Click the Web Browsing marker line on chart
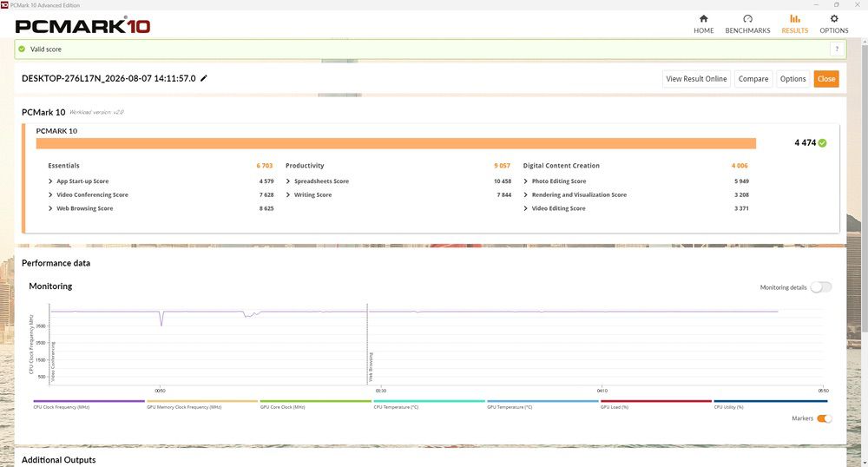 pyautogui.click(x=367, y=343)
